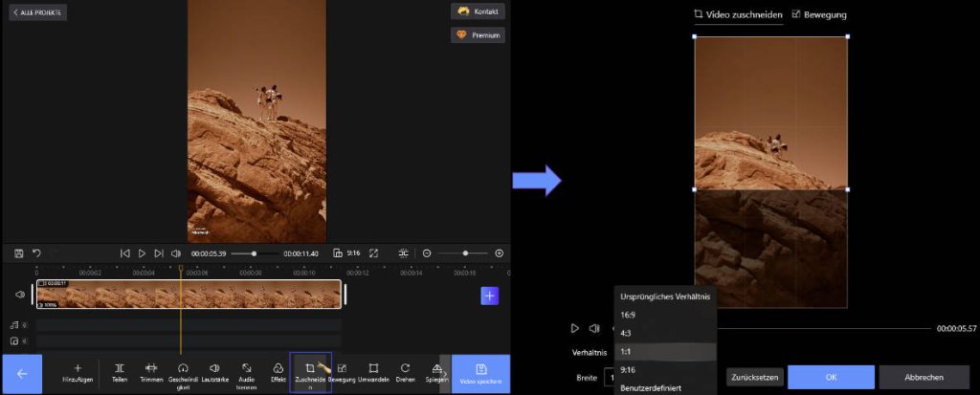This screenshot has height=395, width=980.
Task: Select the Drehen rotate tool
Action: point(405,373)
